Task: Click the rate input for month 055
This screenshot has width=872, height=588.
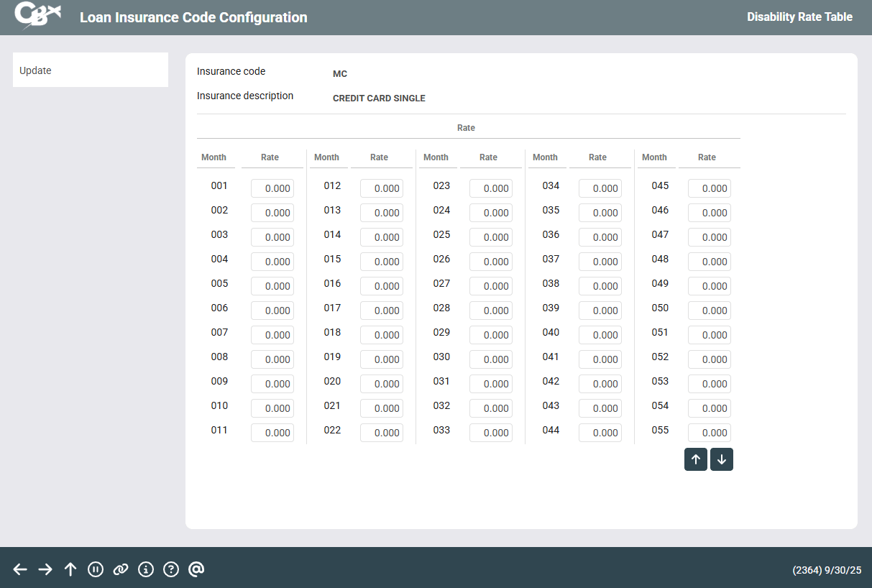Action: click(710, 433)
